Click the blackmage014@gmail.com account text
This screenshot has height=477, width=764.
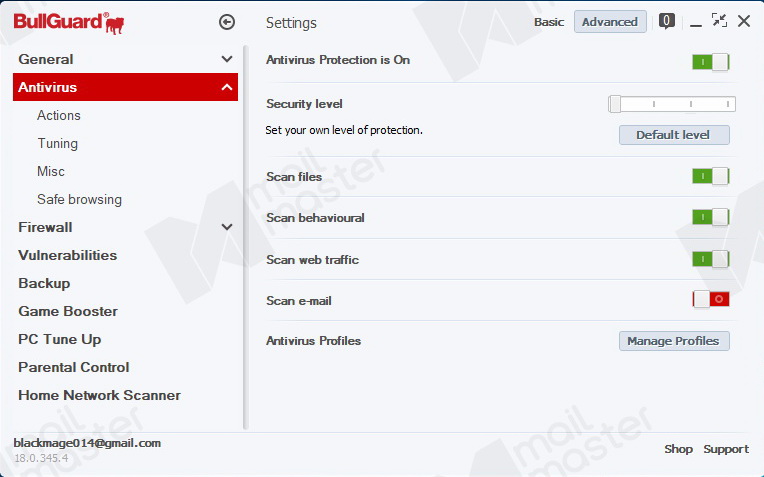(87, 443)
